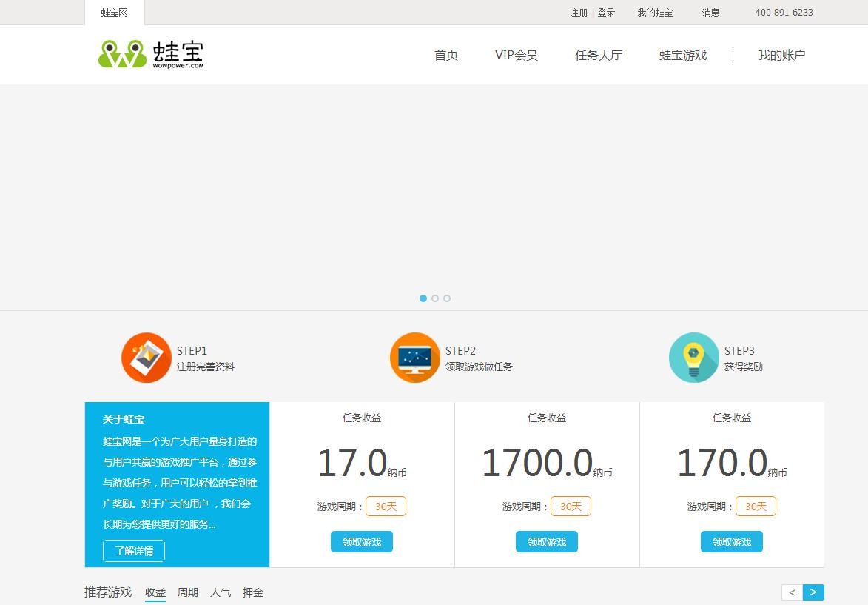Click the 30天 badge in the 170.0 card

coord(756,507)
